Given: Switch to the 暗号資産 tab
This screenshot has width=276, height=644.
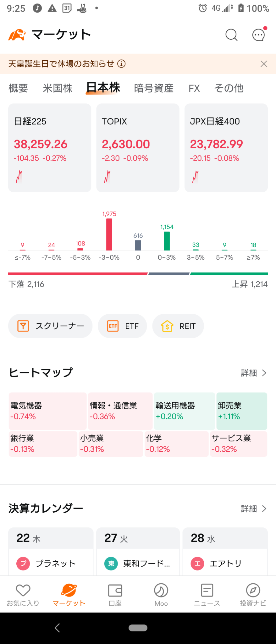Looking at the screenshot, I should pyautogui.click(x=154, y=88).
